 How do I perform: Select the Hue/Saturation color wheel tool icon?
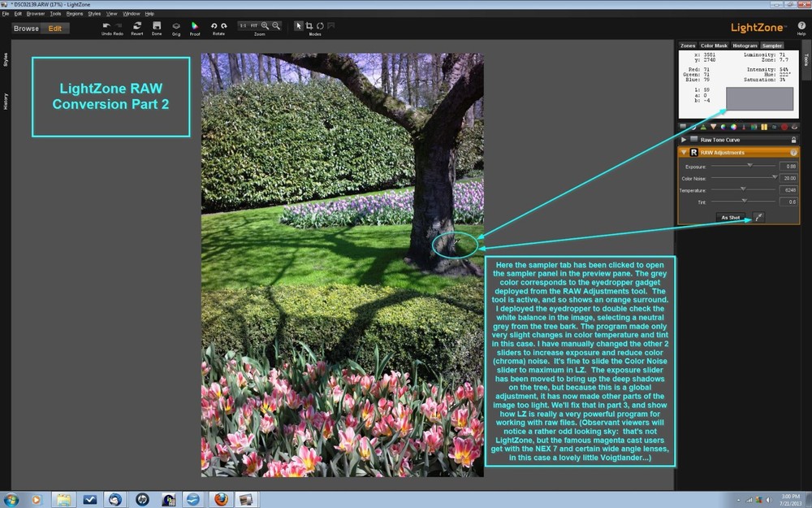pos(733,127)
